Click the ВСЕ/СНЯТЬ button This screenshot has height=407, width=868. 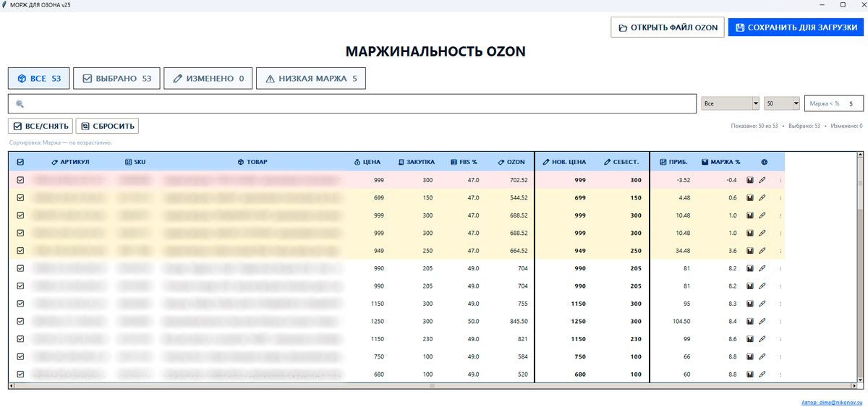pyautogui.click(x=41, y=126)
